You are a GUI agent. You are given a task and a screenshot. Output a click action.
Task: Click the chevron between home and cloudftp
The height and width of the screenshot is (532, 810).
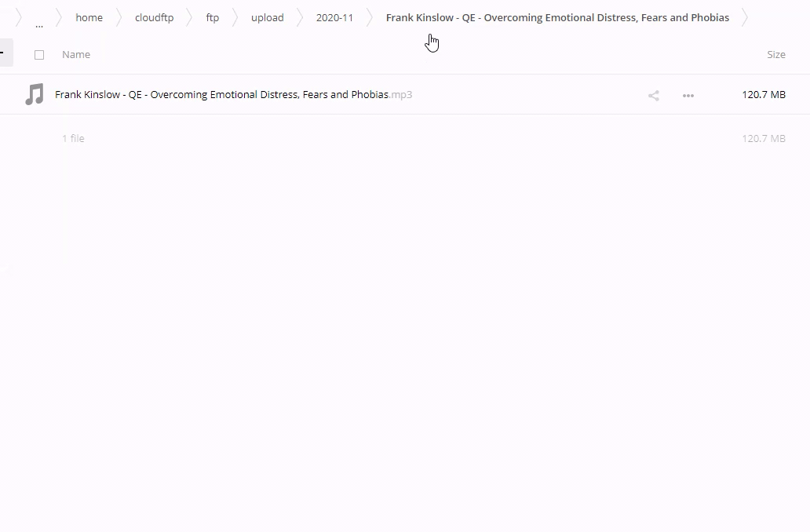(x=119, y=18)
